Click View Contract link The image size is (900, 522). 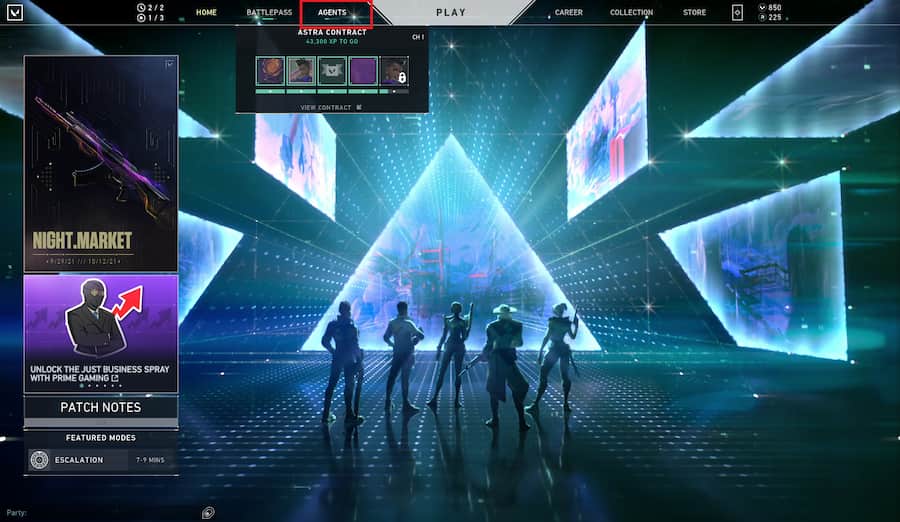coord(331,107)
